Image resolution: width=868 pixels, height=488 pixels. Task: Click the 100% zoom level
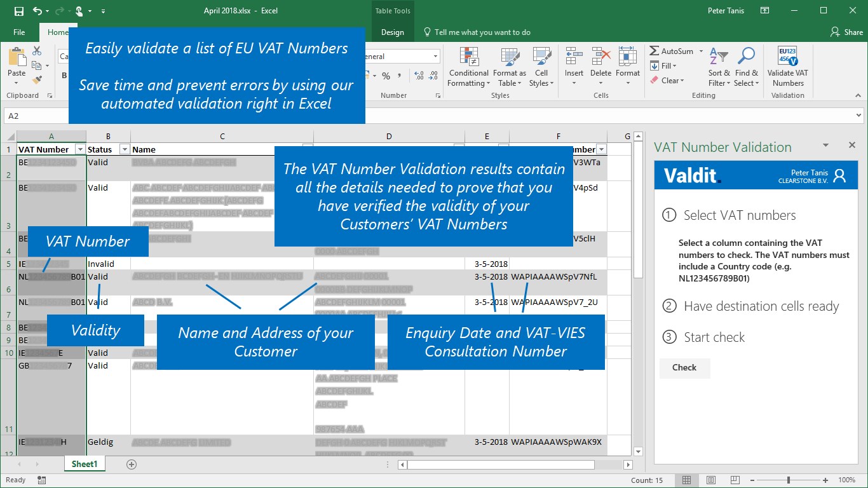(846, 480)
